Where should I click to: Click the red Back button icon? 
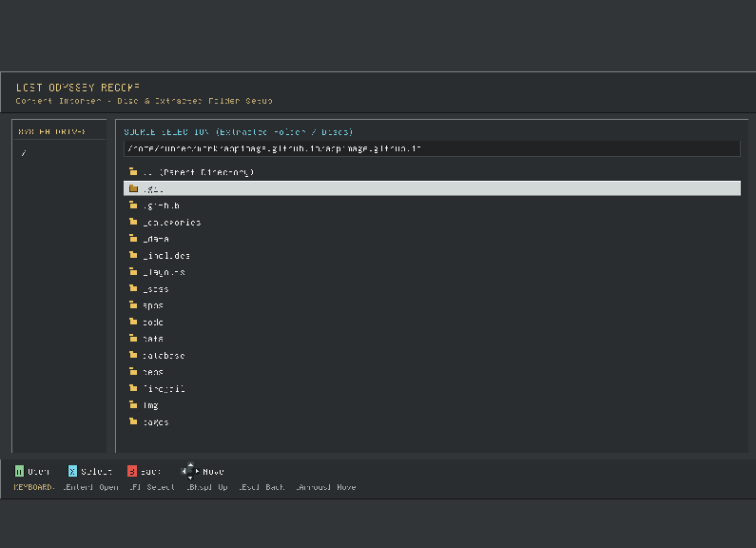(x=132, y=471)
